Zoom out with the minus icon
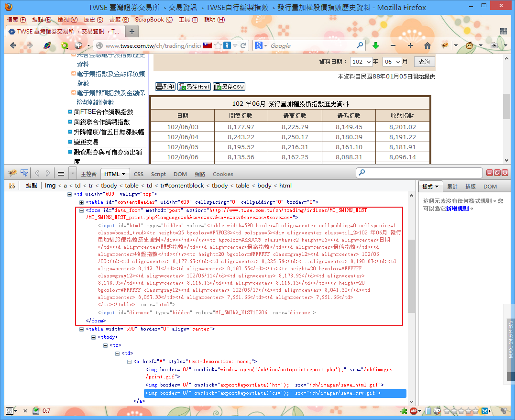This screenshot has height=420, width=515. coord(393,45)
